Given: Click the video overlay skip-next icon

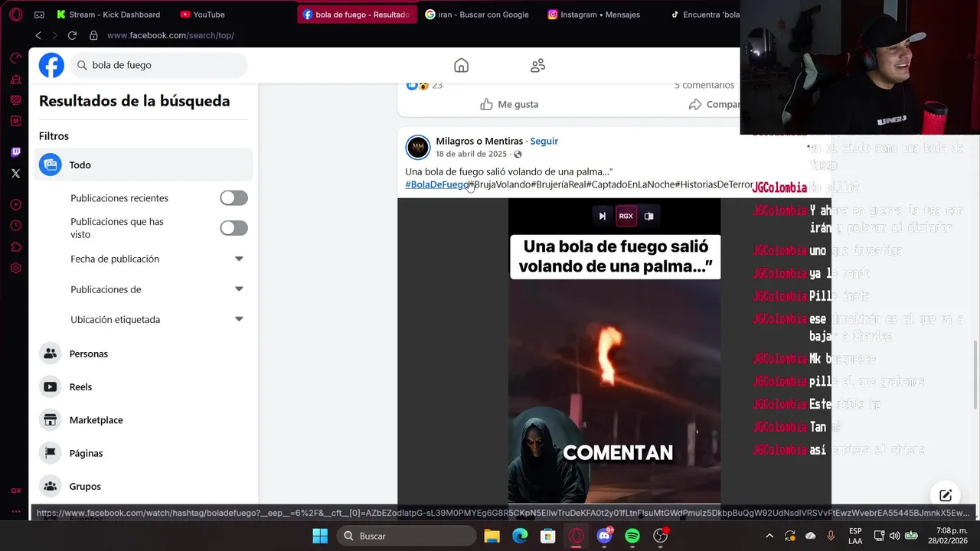Looking at the screenshot, I should (x=602, y=216).
